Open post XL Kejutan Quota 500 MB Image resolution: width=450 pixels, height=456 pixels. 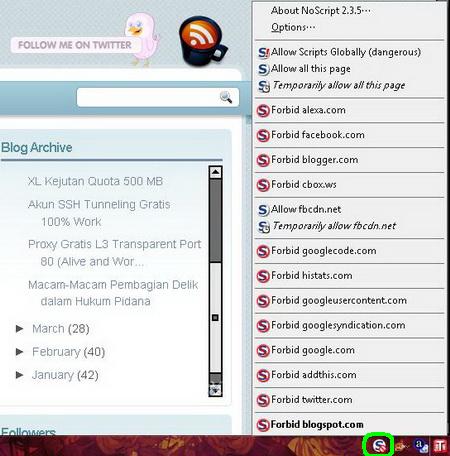[x=95, y=181]
